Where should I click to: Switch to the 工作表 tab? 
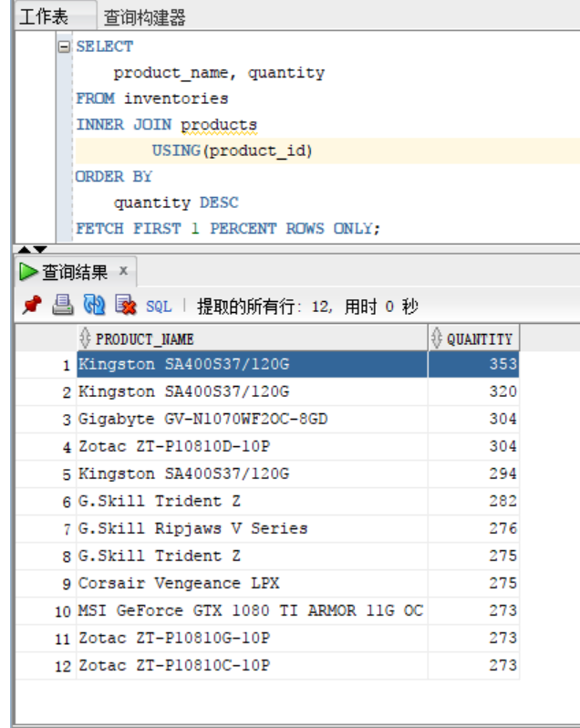click(44, 16)
